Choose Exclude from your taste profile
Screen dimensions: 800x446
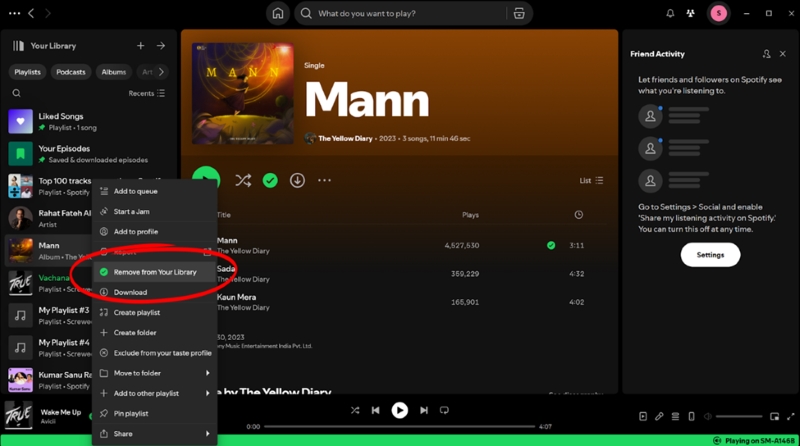pos(155,353)
